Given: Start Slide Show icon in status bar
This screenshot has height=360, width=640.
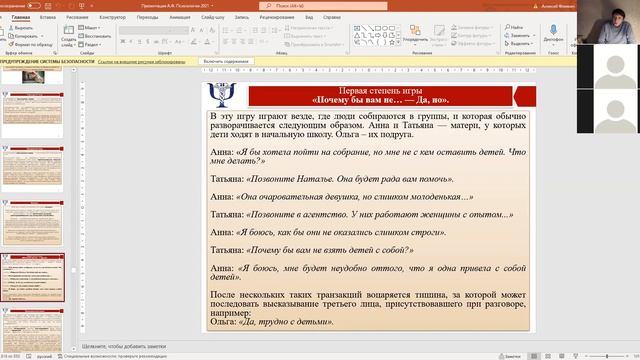Looking at the screenshot, I should (576, 356).
